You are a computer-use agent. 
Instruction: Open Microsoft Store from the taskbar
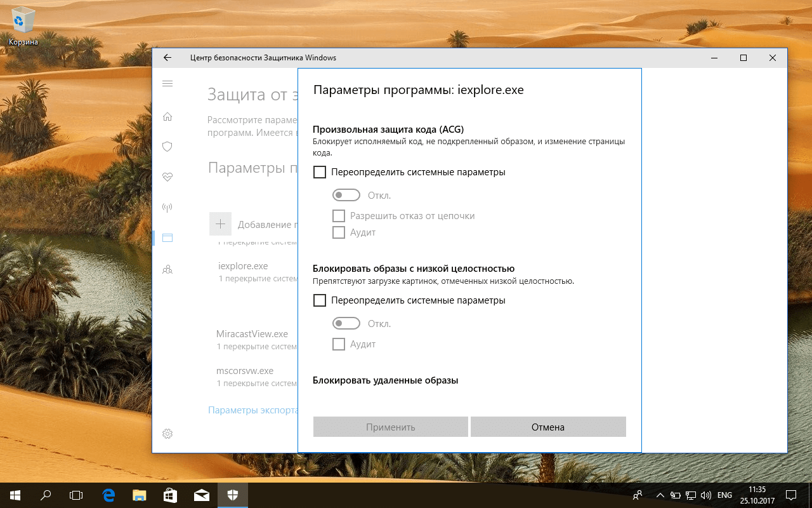pyautogui.click(x=171, y=495)
